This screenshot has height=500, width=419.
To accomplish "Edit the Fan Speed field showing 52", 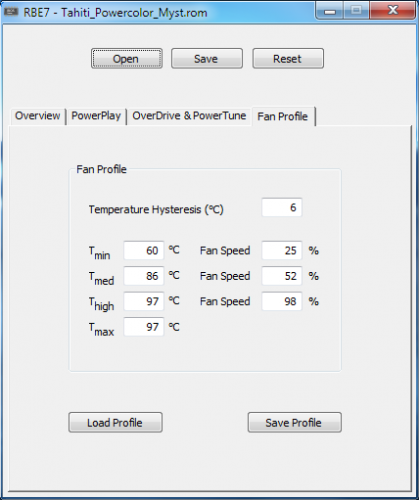I will pos(282,276).
